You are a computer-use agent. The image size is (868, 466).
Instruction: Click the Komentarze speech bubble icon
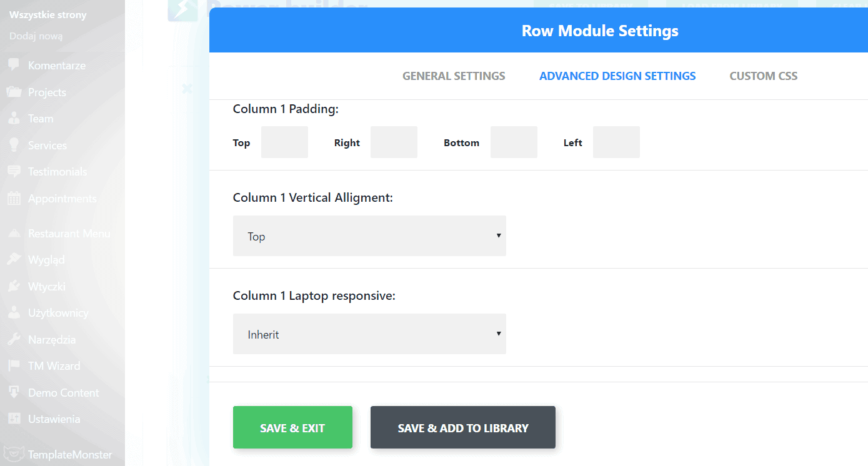coord(14,65)
